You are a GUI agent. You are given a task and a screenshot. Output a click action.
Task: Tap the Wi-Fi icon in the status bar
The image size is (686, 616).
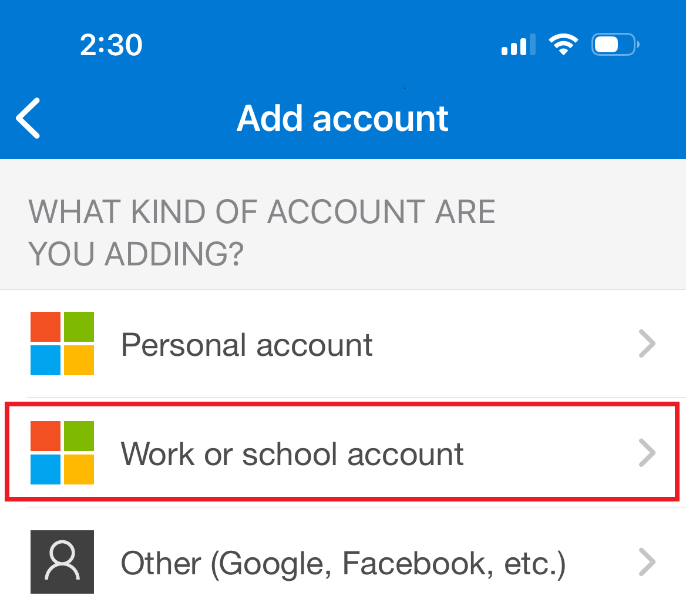tap(563, 45)
